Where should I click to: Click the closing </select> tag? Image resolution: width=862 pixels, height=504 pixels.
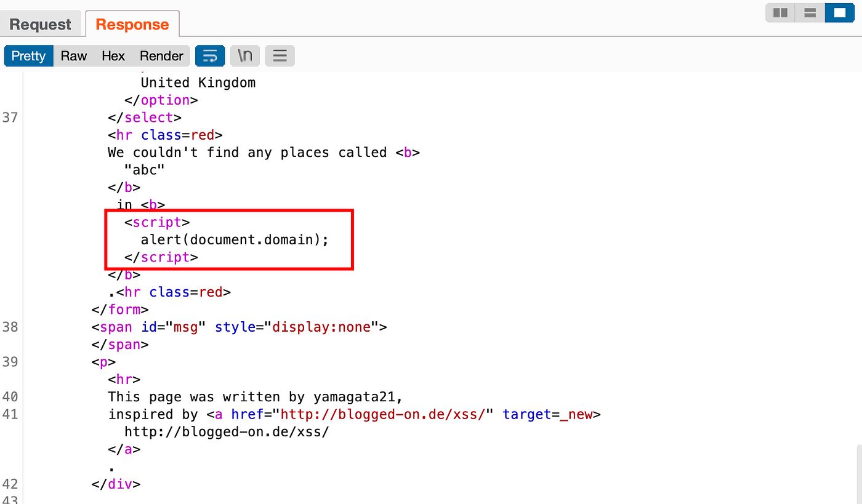pos(145,117)
